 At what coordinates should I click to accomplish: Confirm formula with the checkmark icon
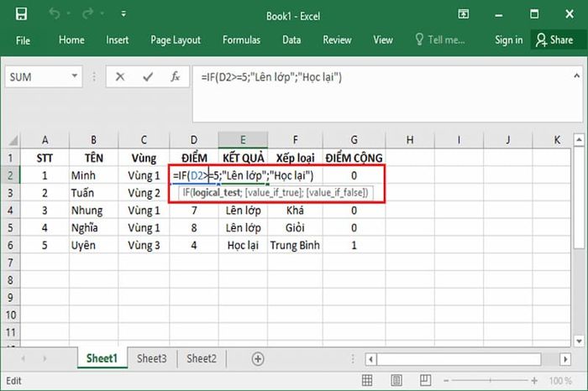pyautogui.click(x=148, y=77)
